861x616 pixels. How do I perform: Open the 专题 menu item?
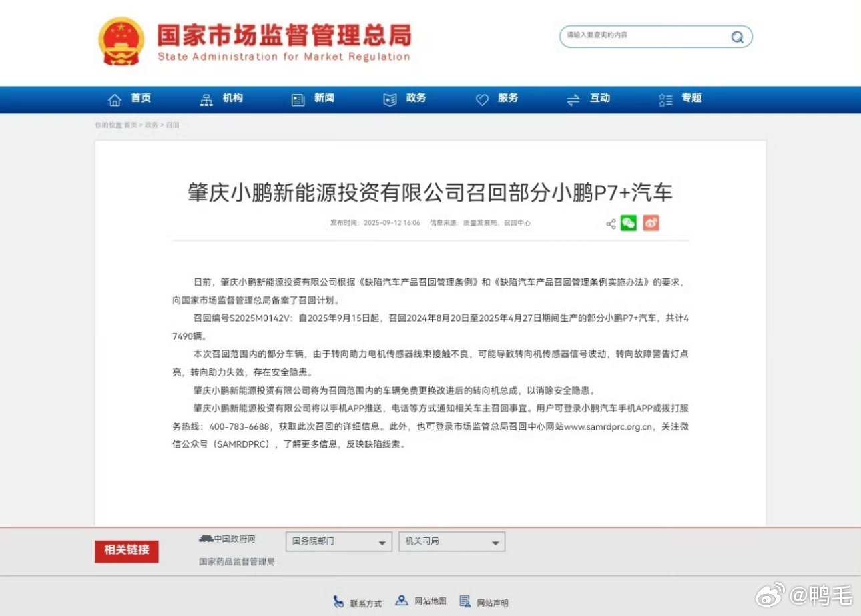[692, 98]
